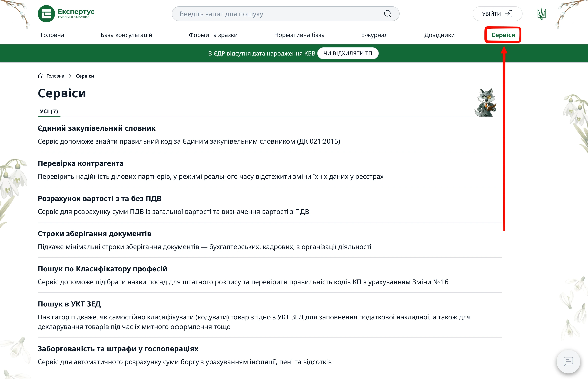Open Єдиний закупівельний словник service
This screenshot has height=379, width=588.
point(96,128)
